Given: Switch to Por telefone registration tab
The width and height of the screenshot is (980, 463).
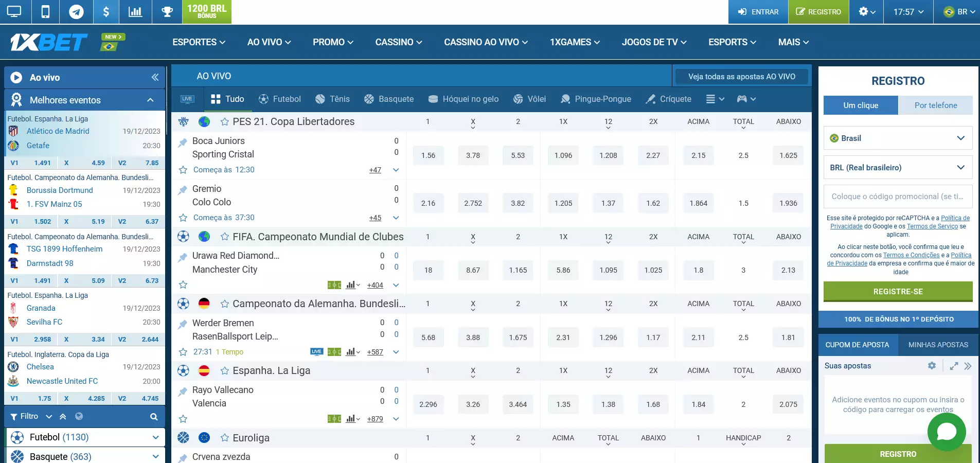Looking at the screenshot, I should coord(935,105).
